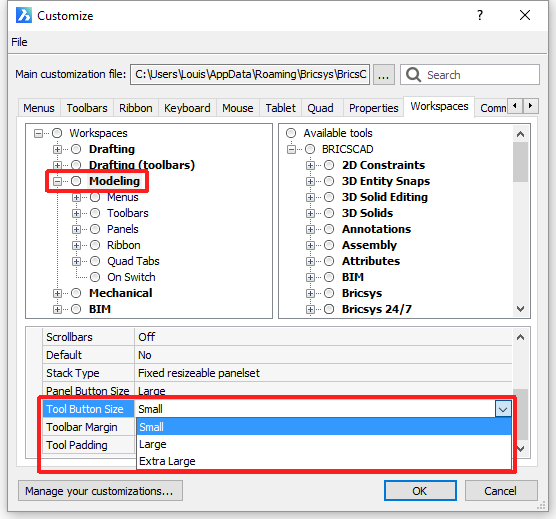The width and height of the screenshot is (556, 519).
Task: Click the help question mark icon
Action: pyautogui.click(x=480, y=15)
